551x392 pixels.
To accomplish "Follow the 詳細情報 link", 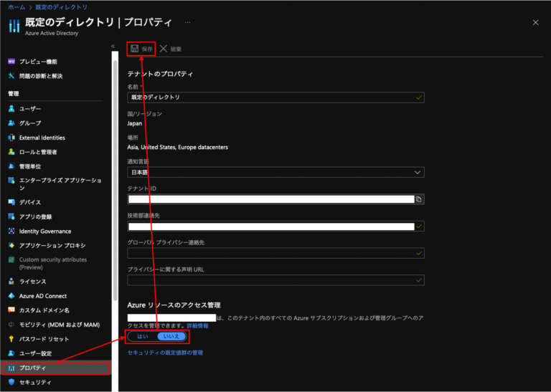I will pos(197,325).
